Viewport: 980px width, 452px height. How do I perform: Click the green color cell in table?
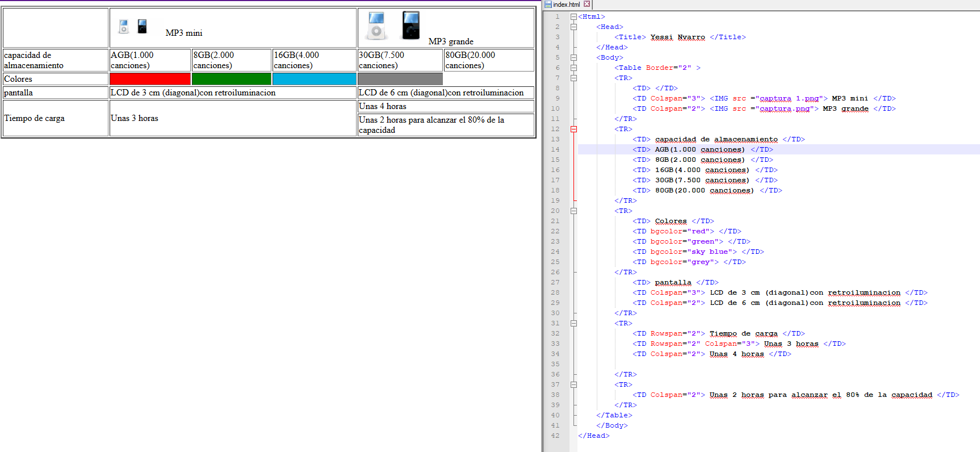(x=231, y=79)
